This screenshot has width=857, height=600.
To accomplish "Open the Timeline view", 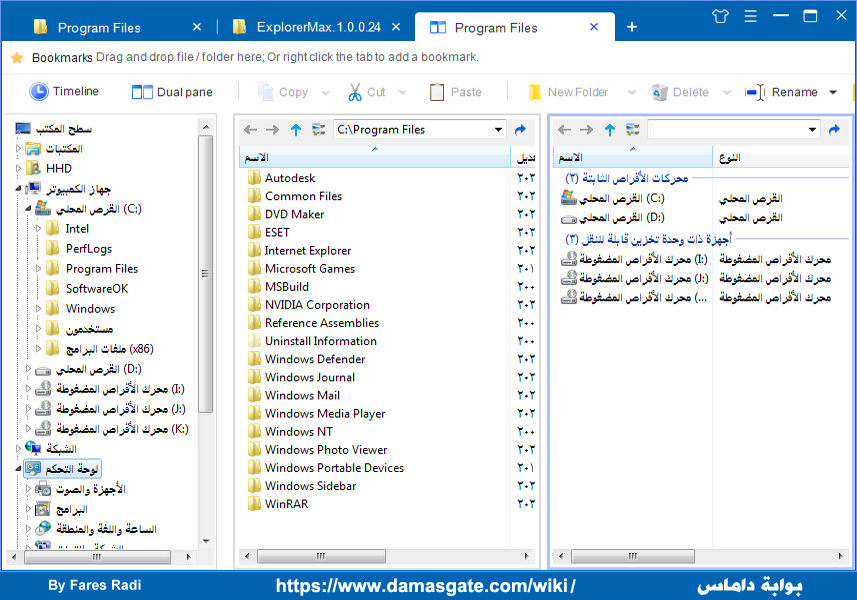I will tap(64, 91).
